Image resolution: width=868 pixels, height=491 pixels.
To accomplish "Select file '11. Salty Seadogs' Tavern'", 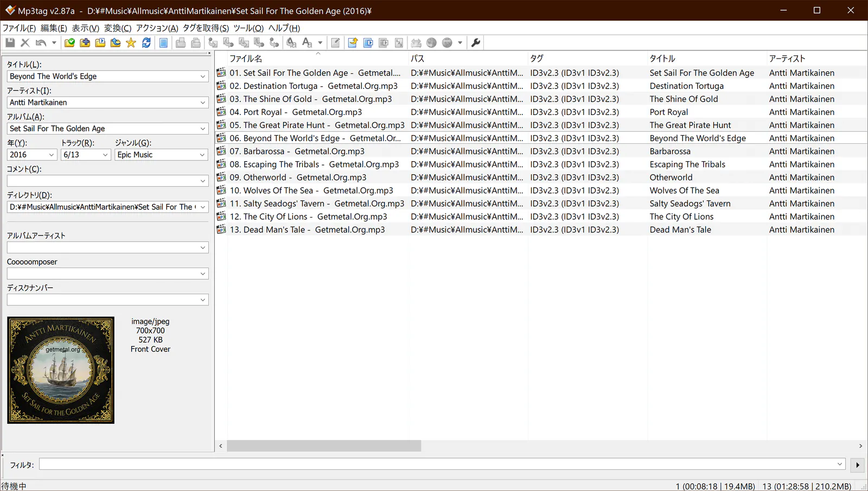I will click(x=541, y=203).
